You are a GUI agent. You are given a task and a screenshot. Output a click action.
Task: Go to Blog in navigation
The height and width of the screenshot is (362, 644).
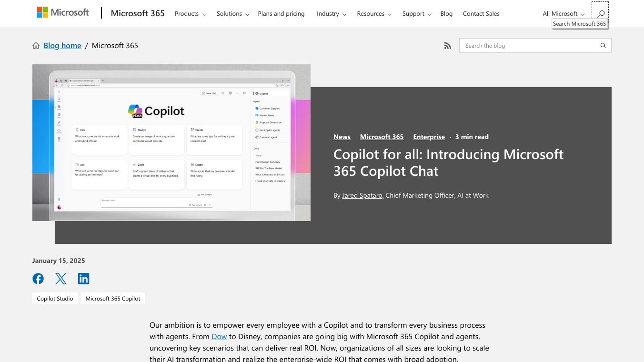click(x=446, y=13)
